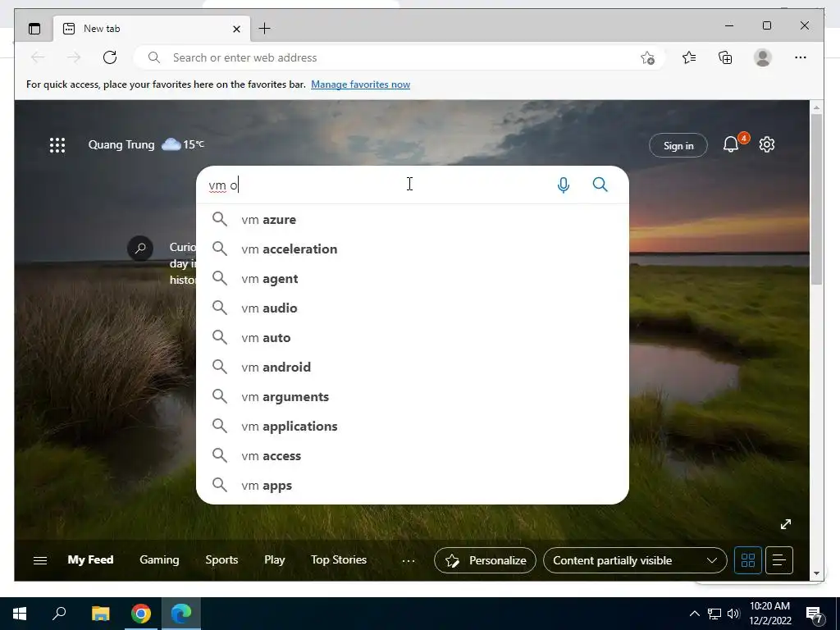Show hidden system tray icons
The height and width of the screenshot is (630, 840).
(x=694, y=614)
